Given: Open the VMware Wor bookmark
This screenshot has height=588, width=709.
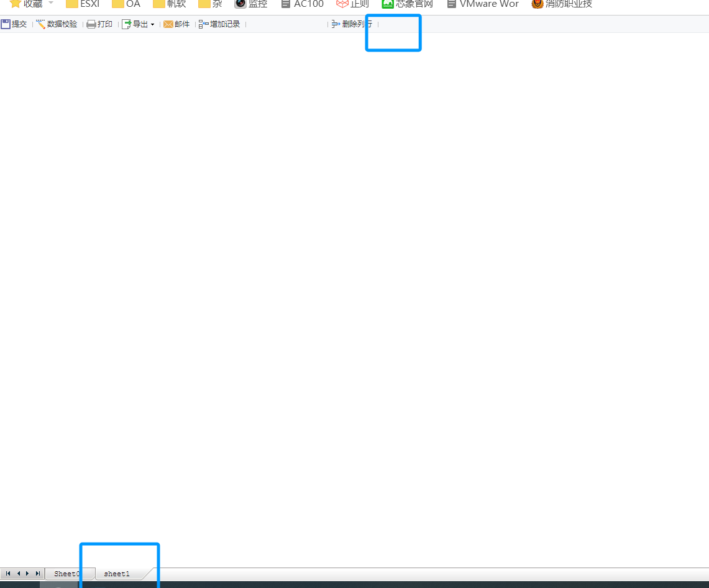Looking at the screenshot, I should (x=483, y=4).
